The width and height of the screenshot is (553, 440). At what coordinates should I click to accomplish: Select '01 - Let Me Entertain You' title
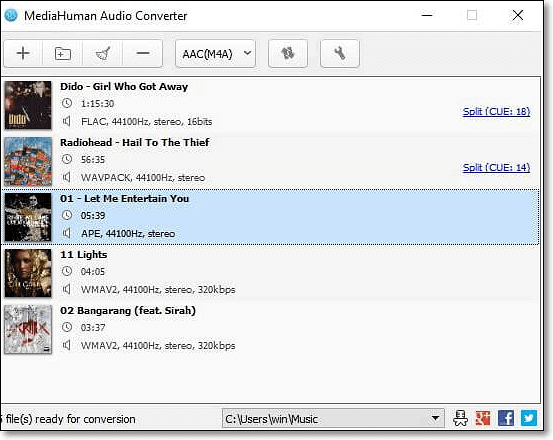point(124,199)
